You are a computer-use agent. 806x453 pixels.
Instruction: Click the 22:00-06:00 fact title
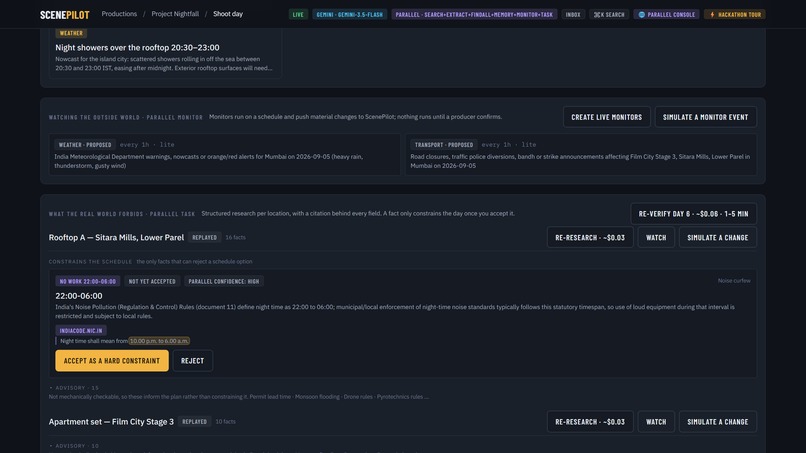(x=79, y=296)
